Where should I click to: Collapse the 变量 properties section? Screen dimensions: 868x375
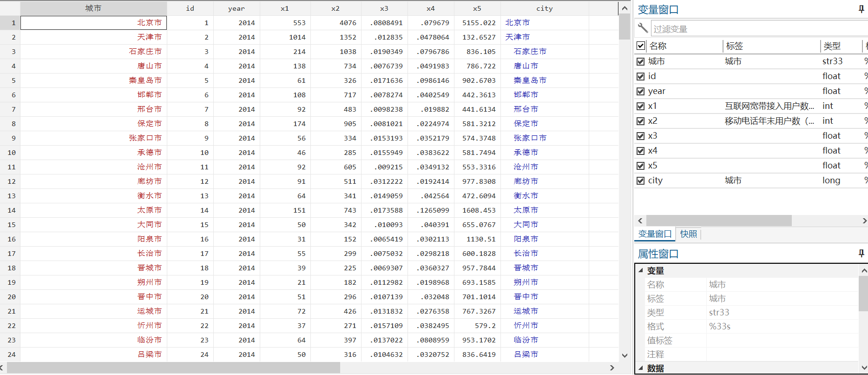click(641, 270)
